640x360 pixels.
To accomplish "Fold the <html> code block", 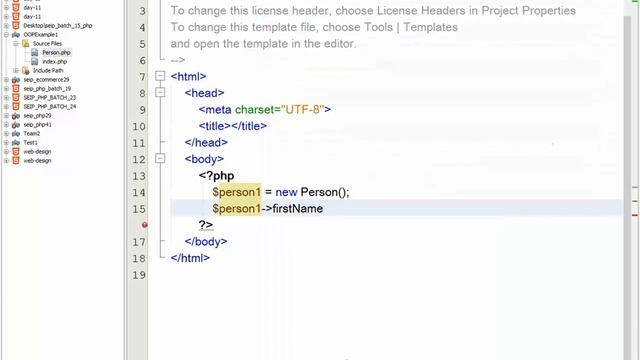I will pos(160,76).
